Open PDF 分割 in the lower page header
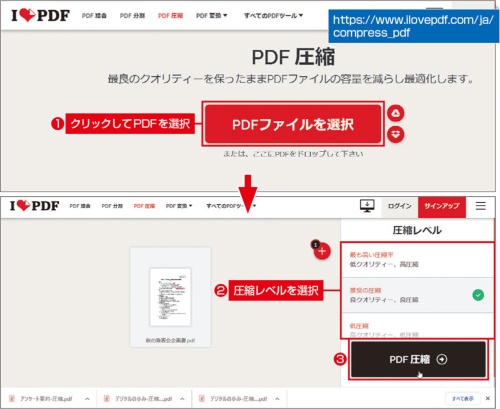Viewport: 500px width, 409px height. pyautogui.click(x=112, y=206)
